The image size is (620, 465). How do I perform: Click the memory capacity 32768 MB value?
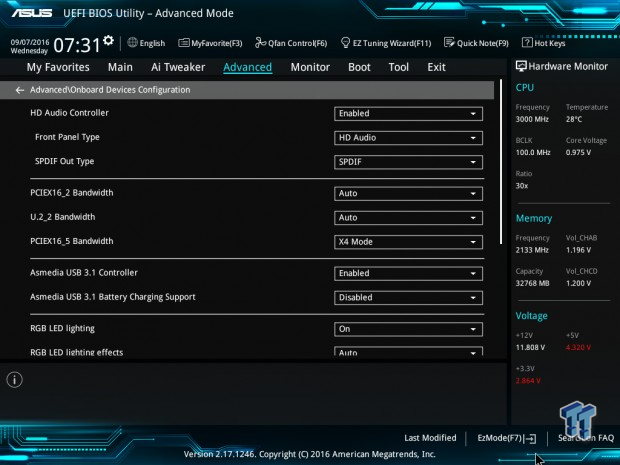[x=532, y=283]
